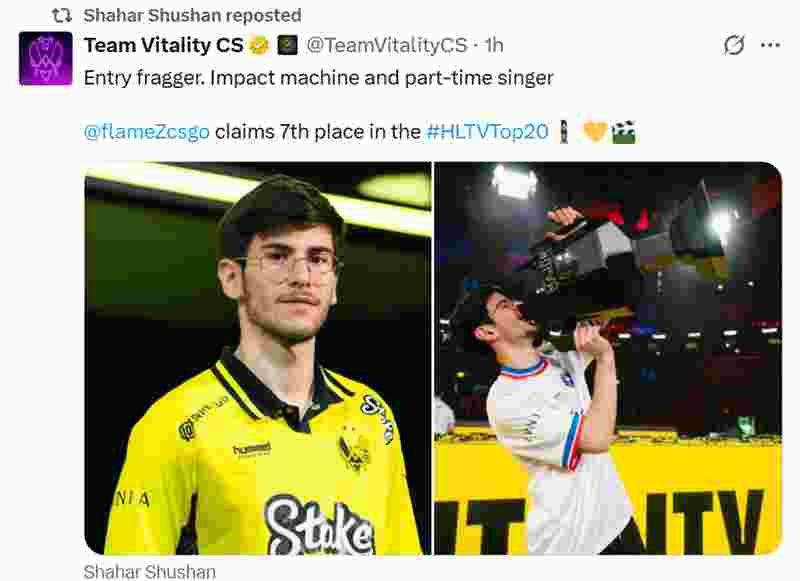Open the three-dot more options menu
The height and width of the screenshot is (581, 800).
tap(770, 45)
